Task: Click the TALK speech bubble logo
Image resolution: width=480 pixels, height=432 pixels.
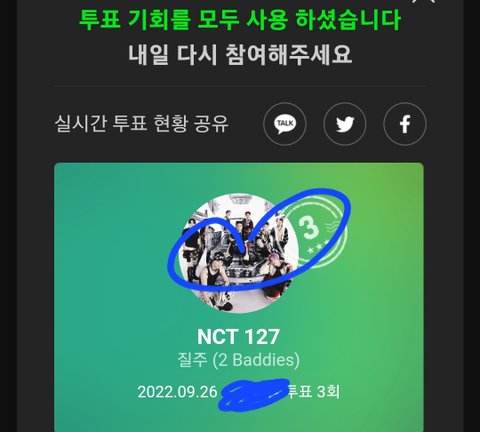Action: coord(285,124)
